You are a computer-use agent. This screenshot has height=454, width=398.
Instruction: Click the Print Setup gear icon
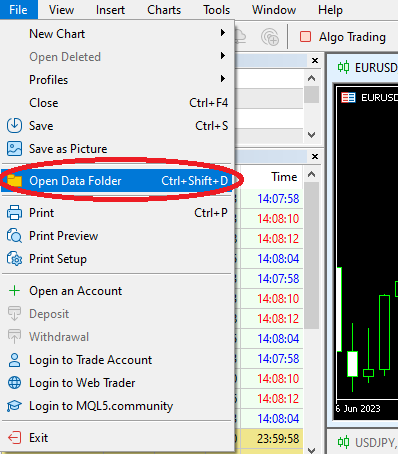coord(14,259)
